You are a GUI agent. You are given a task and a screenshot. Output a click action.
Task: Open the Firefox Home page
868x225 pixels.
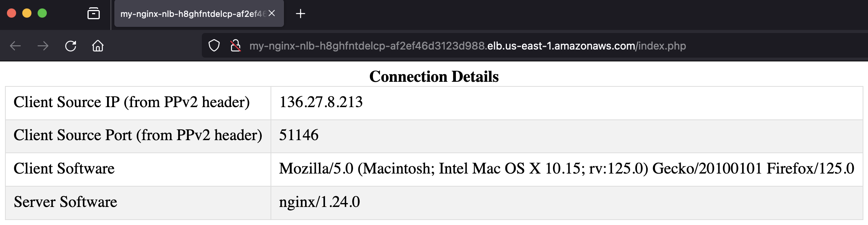(x=98, y=46)
